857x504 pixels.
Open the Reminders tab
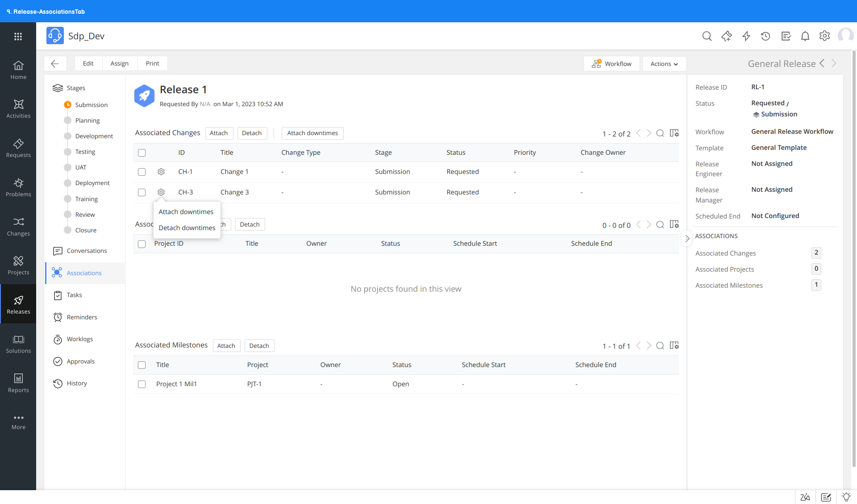click(85, 318)
